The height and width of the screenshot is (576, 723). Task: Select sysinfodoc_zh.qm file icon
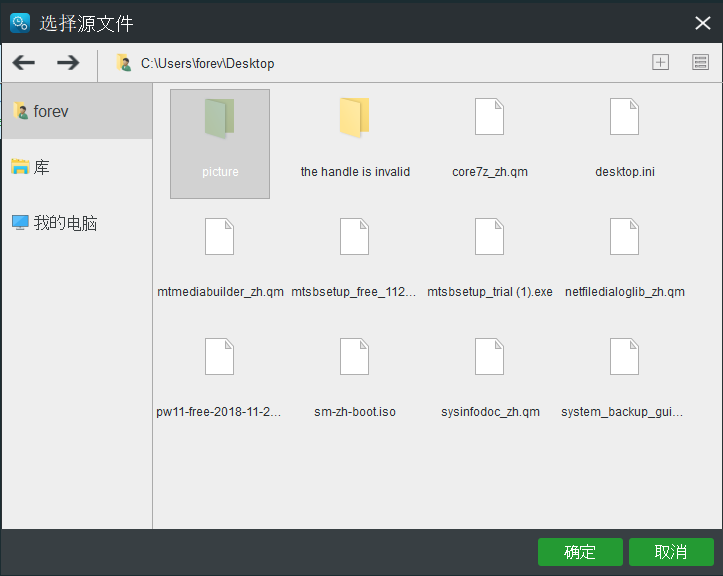pos(489,356)
